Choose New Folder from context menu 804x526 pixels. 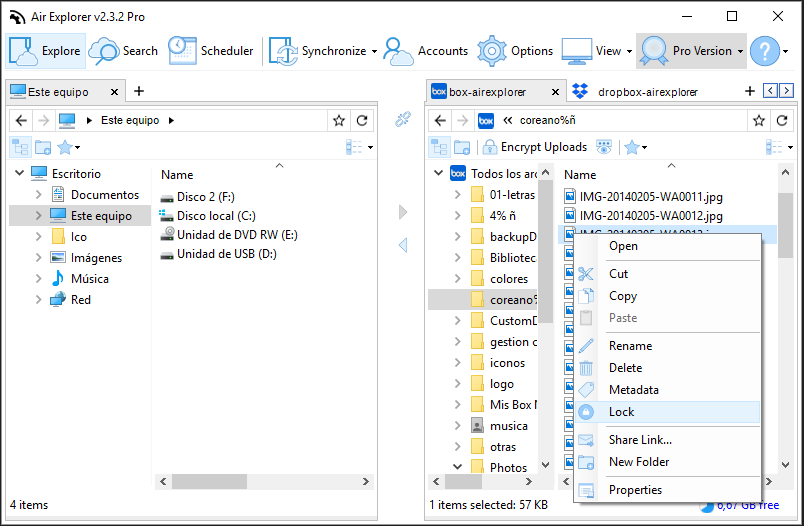[x=667, y=462]
